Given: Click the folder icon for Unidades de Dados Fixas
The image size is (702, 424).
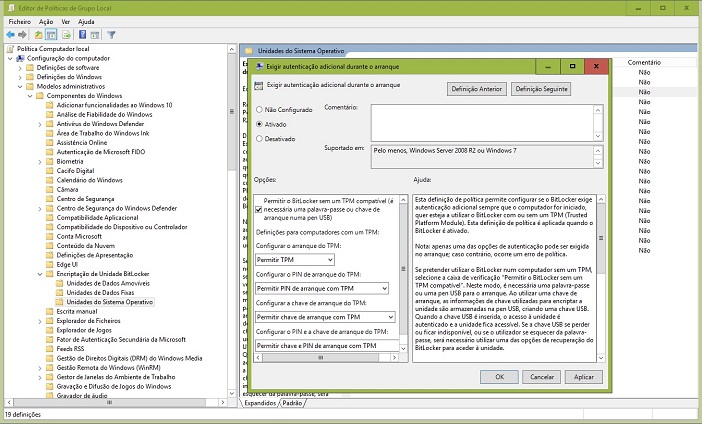Looking at the screenshot, I should [60, 292].
